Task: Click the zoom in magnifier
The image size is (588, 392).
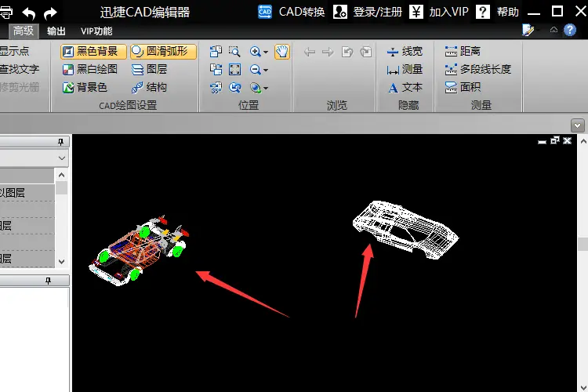Action: click(255, 52)
